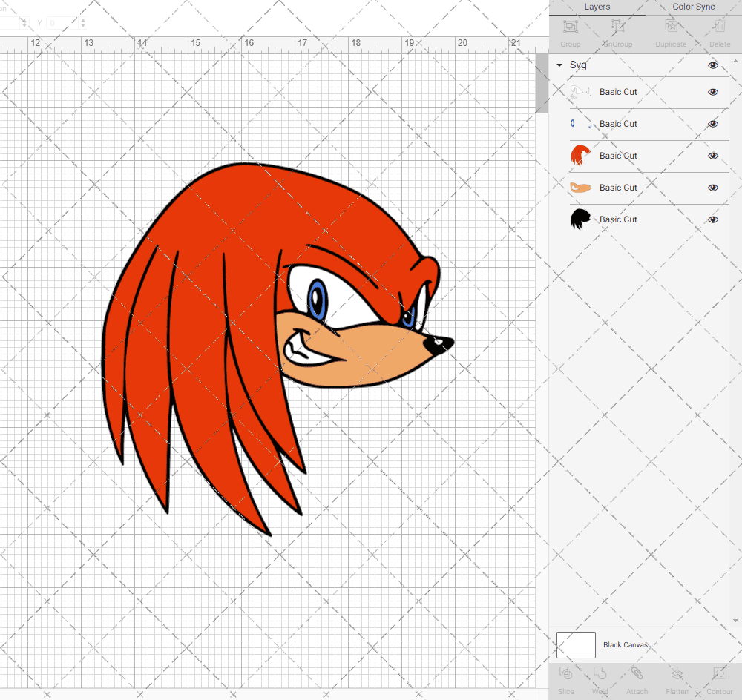Click the UnGroup icon

pos(617,27)
